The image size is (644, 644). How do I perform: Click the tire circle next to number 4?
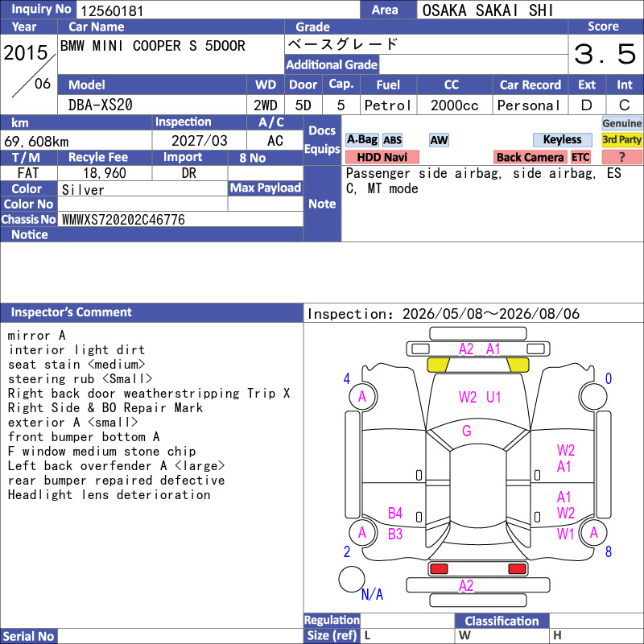(363, 397)
